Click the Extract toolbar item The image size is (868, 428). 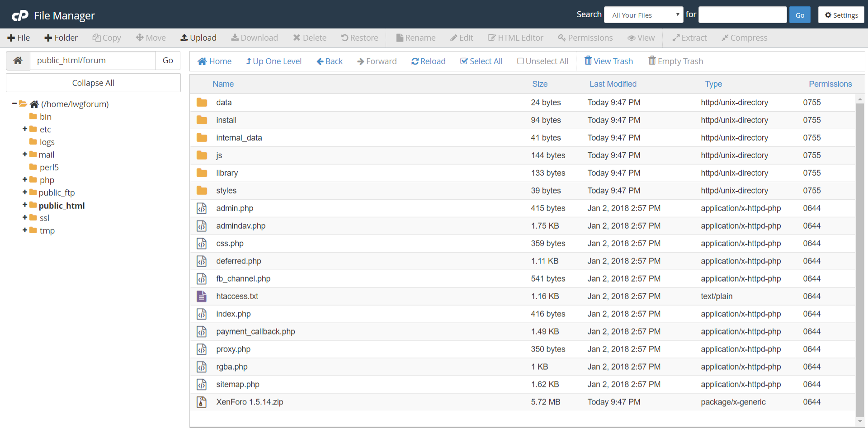pos(689,38)
